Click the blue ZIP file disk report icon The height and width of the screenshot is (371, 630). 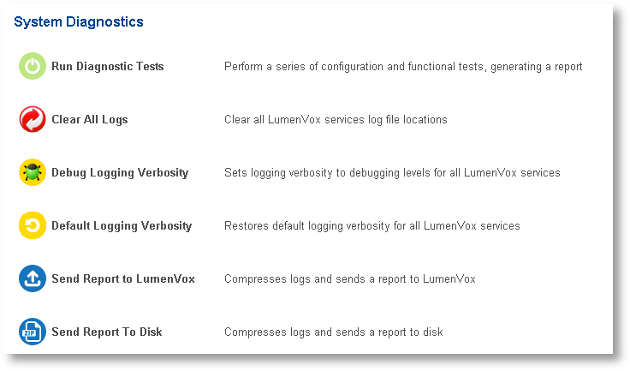tap(32, 332)
